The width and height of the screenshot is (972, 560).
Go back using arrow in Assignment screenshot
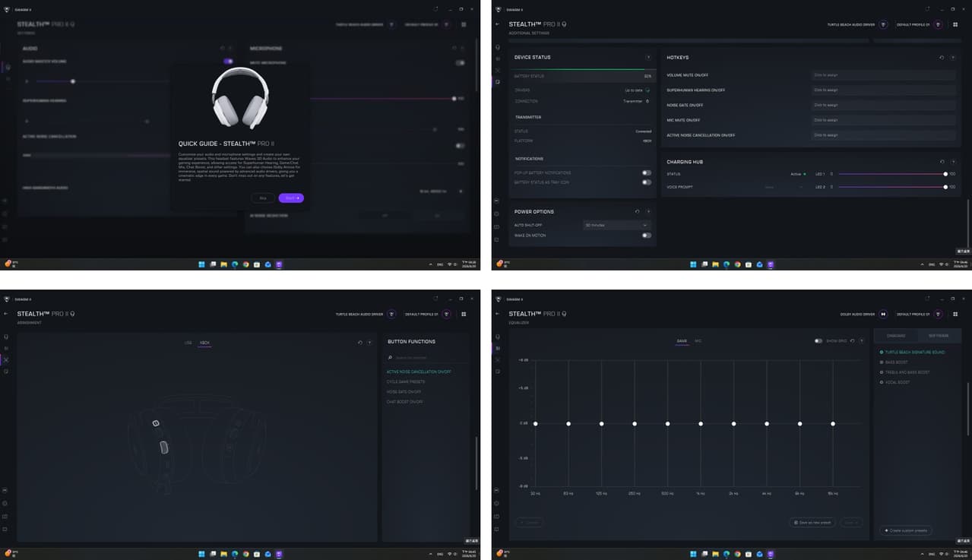[6, 313]
